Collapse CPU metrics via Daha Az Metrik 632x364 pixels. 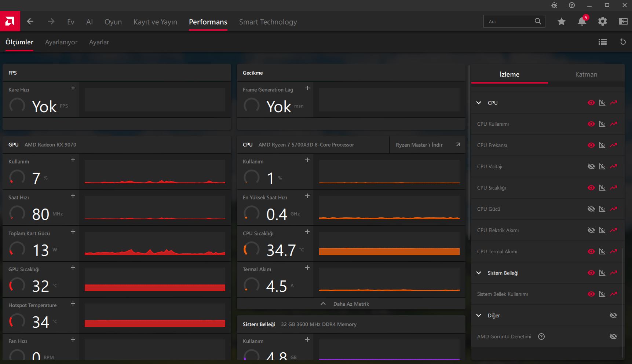coord(351,304)
